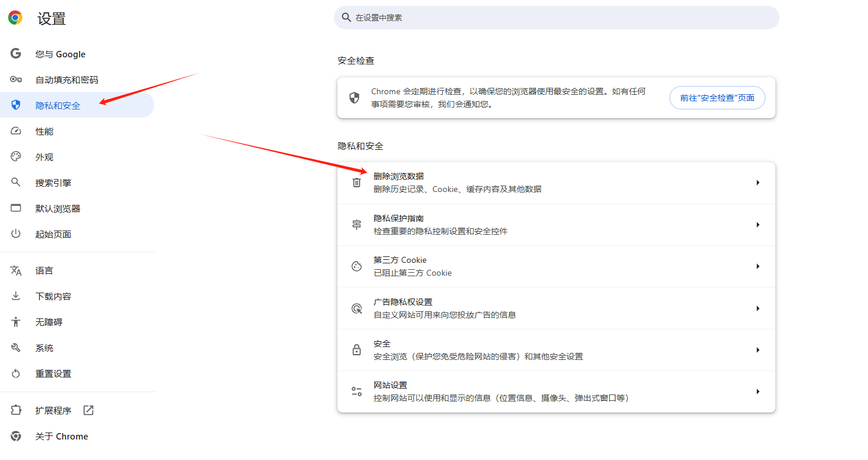Screen dimensions: 868x460
Task: Click the external-link icon next to 扩展程序
Action: tap(88, 410)
